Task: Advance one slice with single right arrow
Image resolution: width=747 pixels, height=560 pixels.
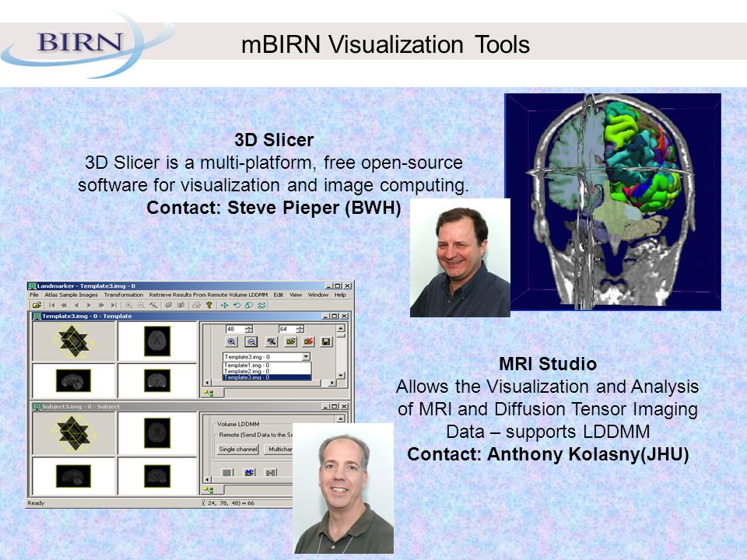Action: click(89, 305)
